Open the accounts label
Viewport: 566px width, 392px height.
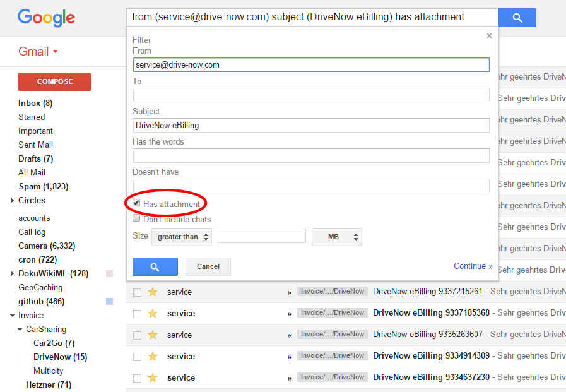click(34, 218)
